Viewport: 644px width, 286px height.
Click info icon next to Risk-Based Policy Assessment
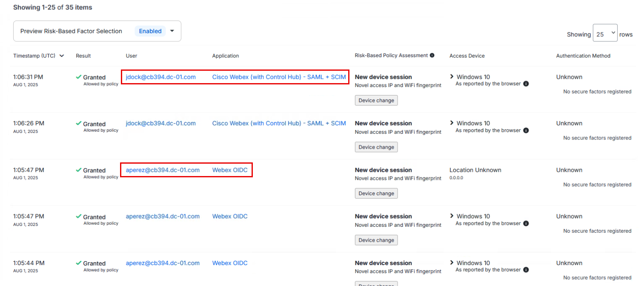[432, 55]
